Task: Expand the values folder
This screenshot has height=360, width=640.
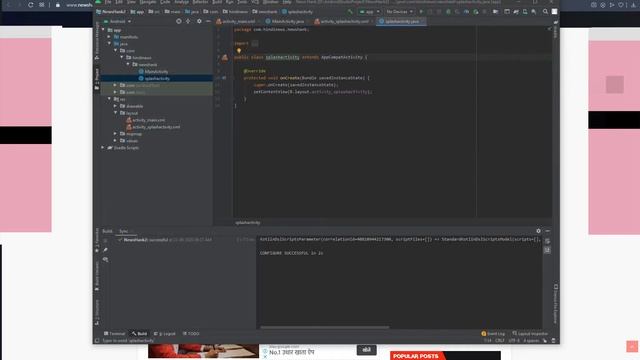Action: point(116,141)
